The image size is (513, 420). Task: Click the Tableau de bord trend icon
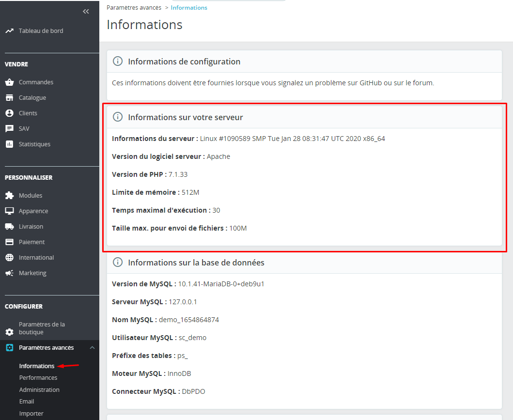(9, 31)
